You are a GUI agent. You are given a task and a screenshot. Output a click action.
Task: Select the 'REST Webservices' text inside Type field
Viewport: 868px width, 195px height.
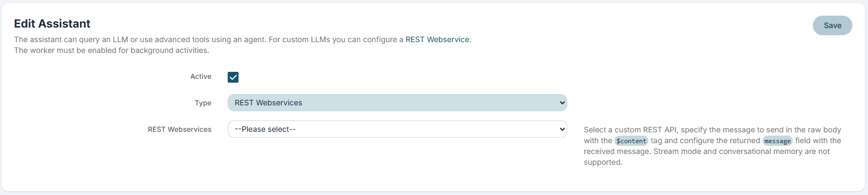[268, 103]
